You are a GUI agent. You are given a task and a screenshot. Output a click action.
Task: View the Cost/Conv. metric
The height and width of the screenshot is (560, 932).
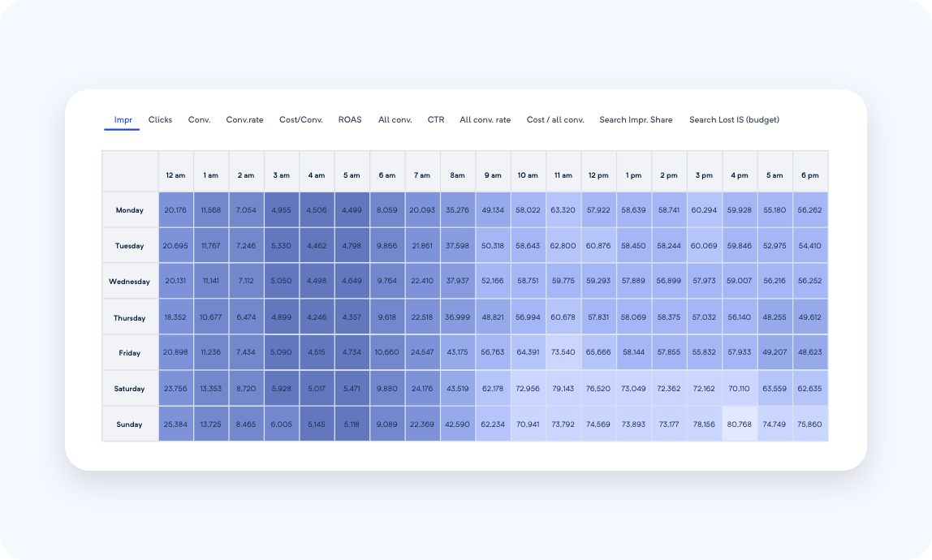301,119
